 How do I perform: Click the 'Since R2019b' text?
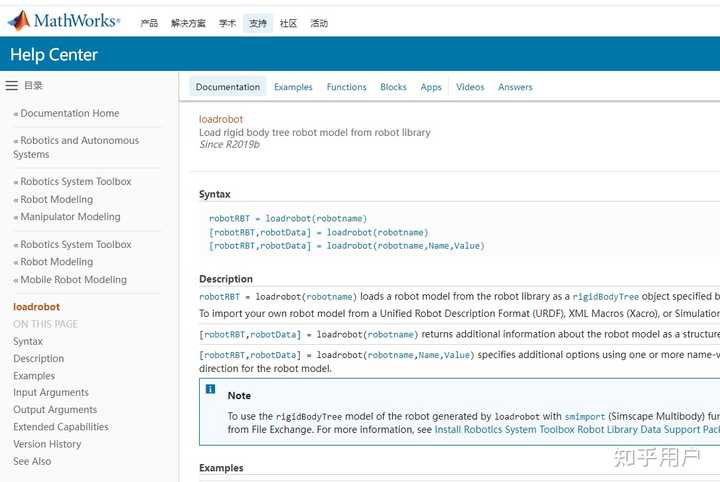(229, 145)
